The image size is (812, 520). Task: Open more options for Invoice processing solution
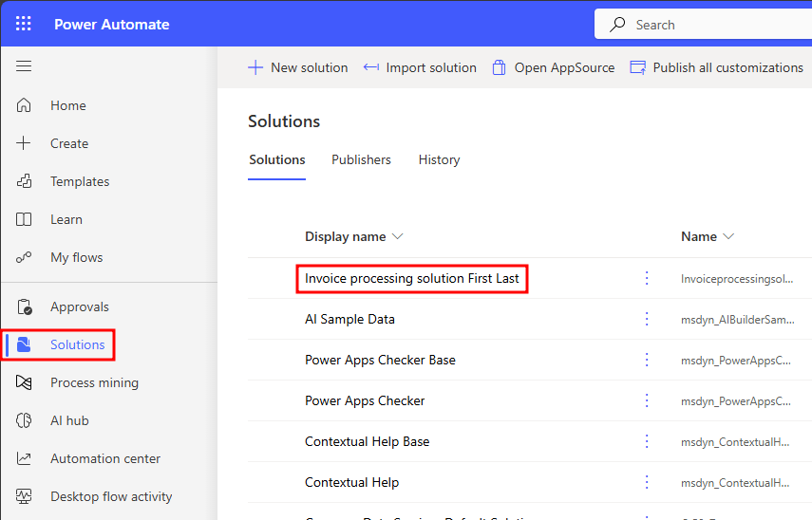(647, 278)
